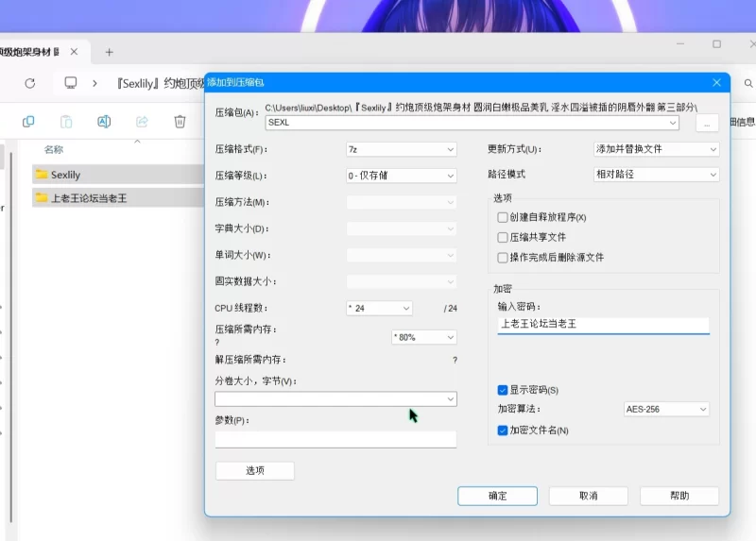Click 确定 to confirm compression
The height and width of the screenshot is (541, 756).
point(497,496)
